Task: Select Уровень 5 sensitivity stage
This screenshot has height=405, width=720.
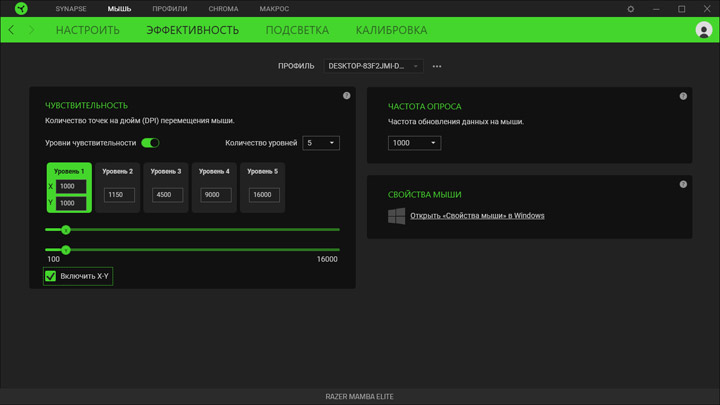Action: click(x=263, y=171)
